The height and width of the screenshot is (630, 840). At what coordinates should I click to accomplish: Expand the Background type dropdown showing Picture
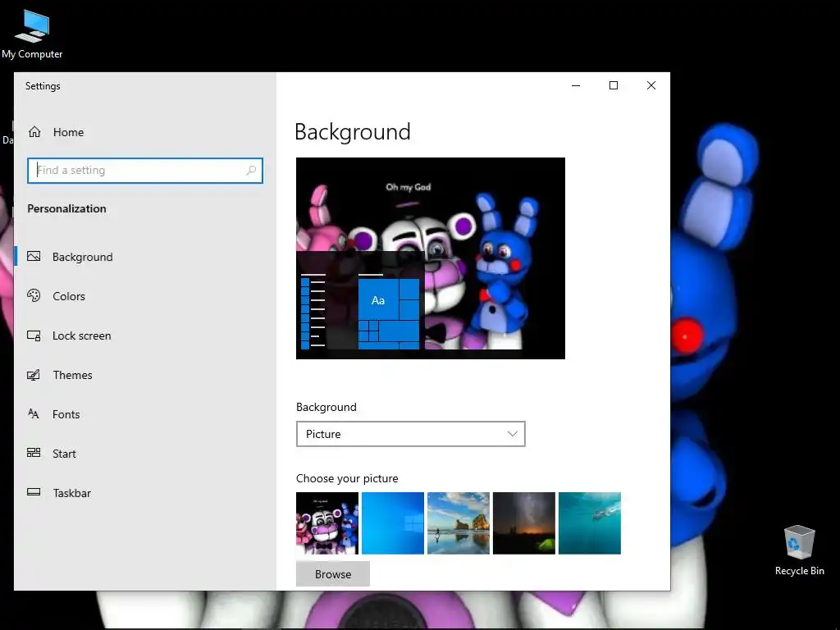410,434
